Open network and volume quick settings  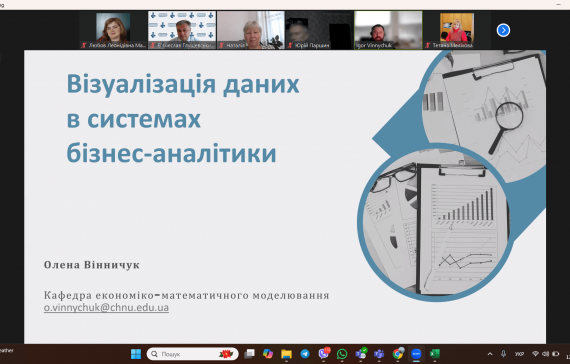point(545,354)
